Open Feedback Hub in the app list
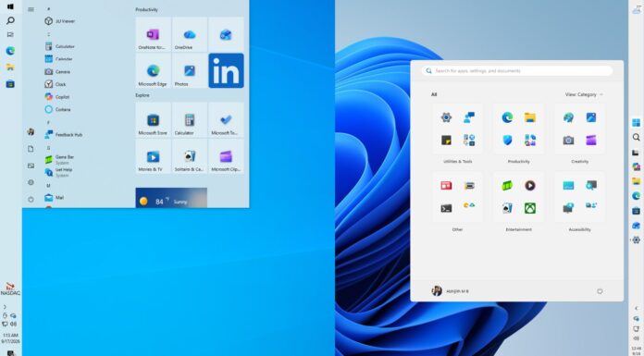644x356 pixels. tap(64, 134)
